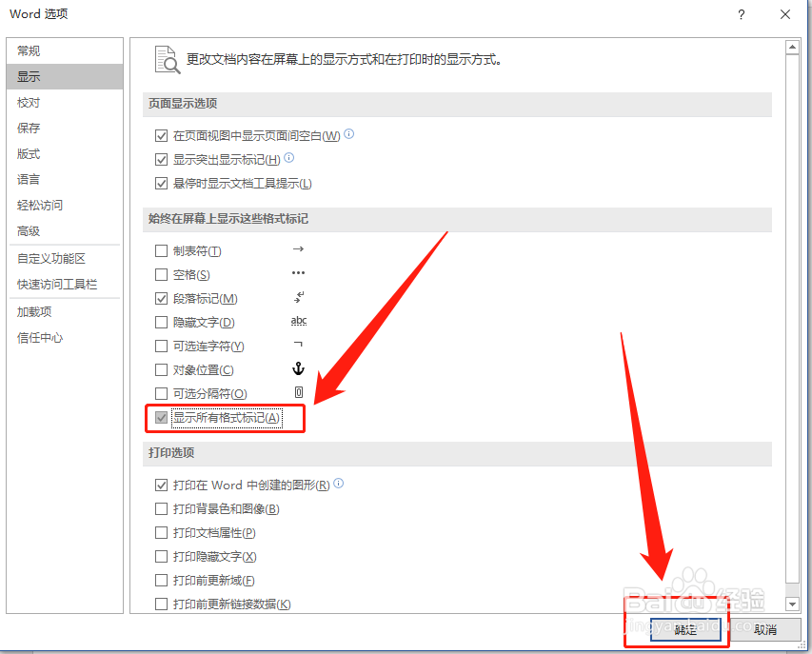Viewport: 812px width, 654px height.
Task: Enable the 可选连字符 checkbox
Action: (161, 346)
